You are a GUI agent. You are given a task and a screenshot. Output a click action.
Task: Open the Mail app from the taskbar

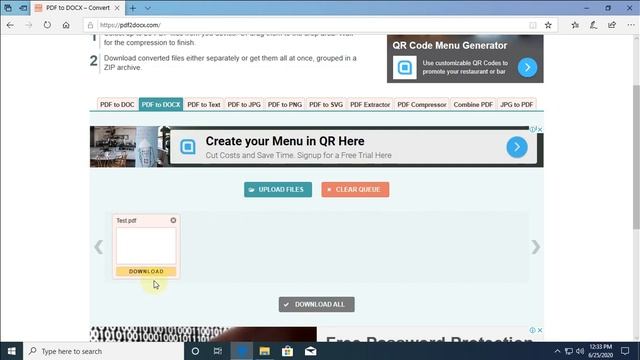click(311, 351)
